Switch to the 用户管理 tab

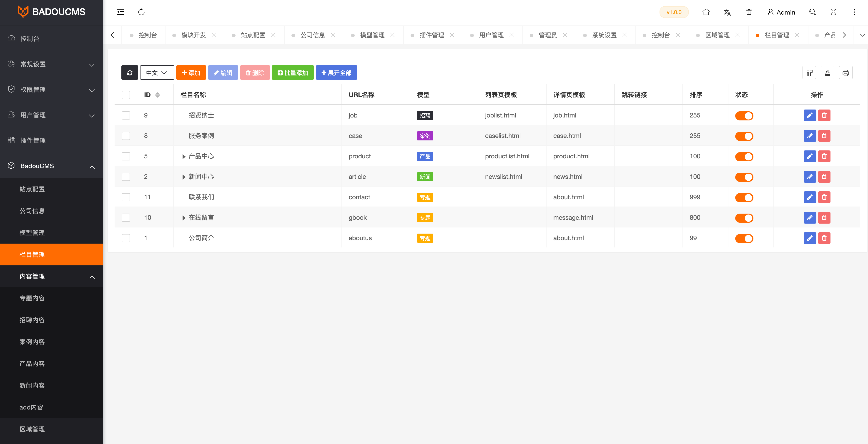point(491,35)
